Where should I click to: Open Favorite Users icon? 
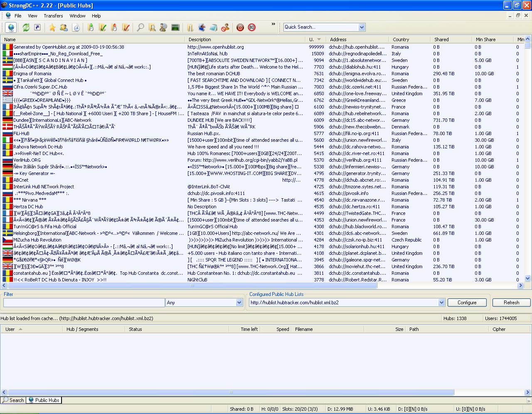[x=64, y=27]
